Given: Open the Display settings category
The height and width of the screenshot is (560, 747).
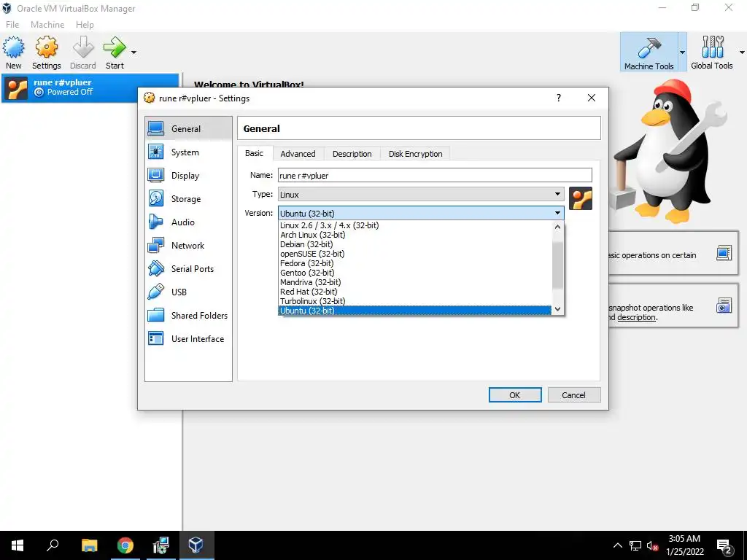Looking at the screenshot, I should coord(188,176).
